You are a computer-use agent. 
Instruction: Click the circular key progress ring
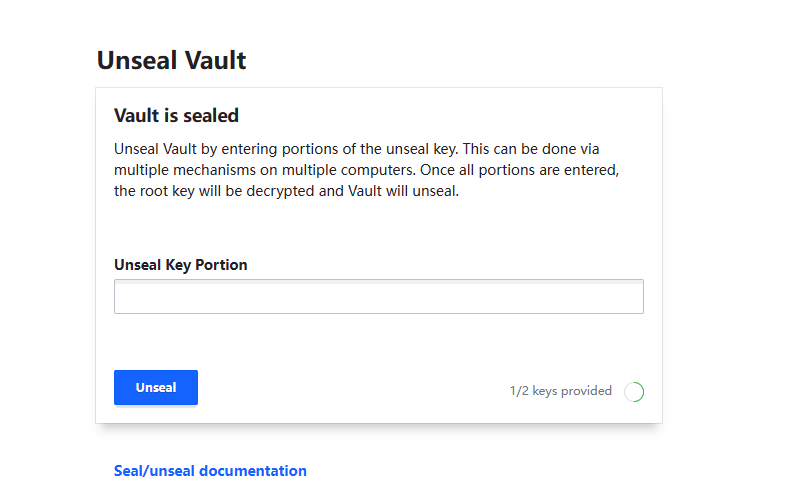[x=634, y=391]
